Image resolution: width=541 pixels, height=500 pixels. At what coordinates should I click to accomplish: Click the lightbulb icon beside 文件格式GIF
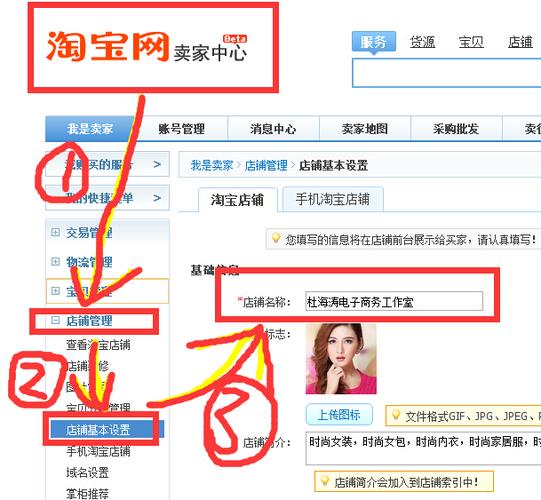[x=396, y=414]
